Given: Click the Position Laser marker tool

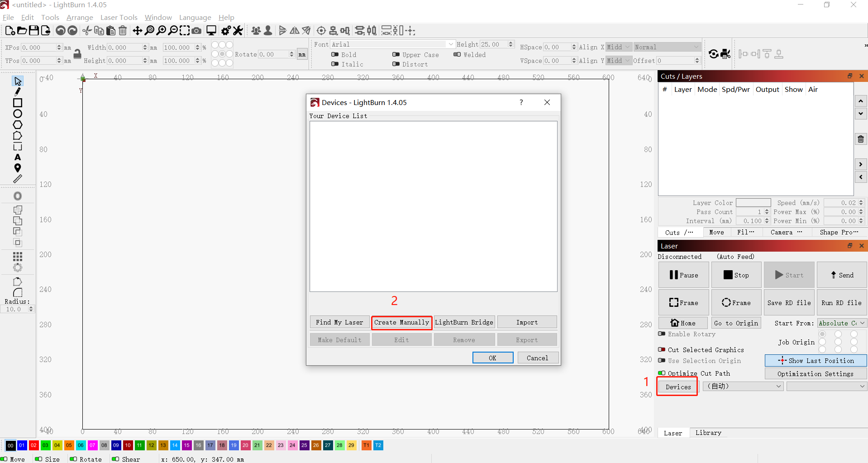Looking at the screenshot, I should click(18, 168).
